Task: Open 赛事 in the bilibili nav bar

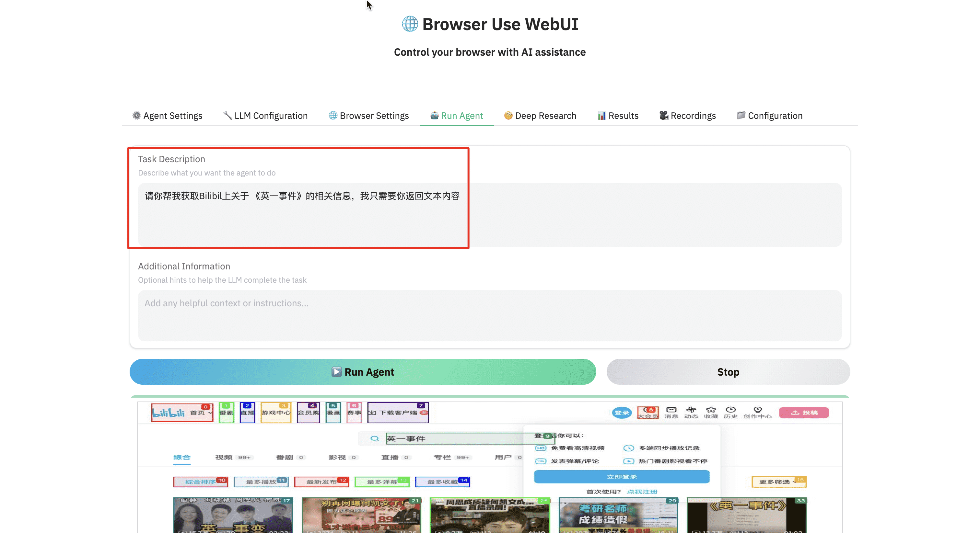Action: point(354,413)
